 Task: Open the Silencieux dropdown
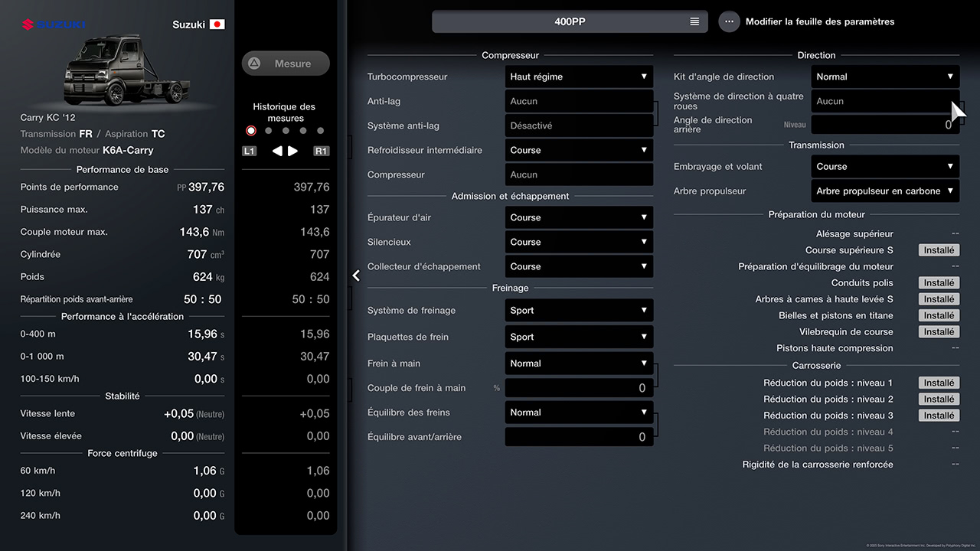(x=579, y=242)
